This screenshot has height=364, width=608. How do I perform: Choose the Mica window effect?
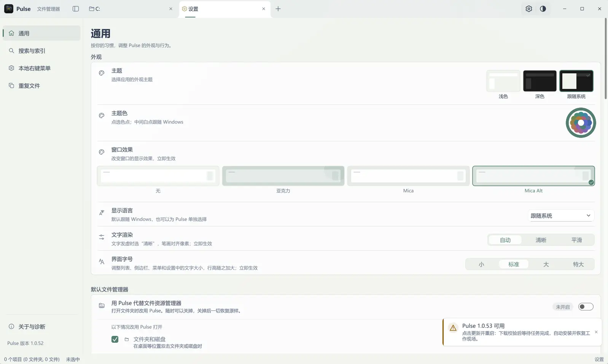tap(408, 176)
